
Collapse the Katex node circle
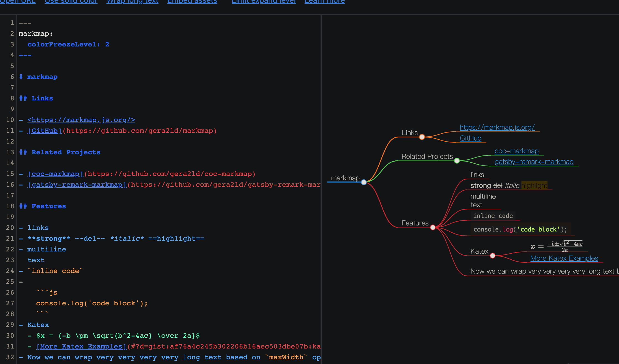(493, 256)
